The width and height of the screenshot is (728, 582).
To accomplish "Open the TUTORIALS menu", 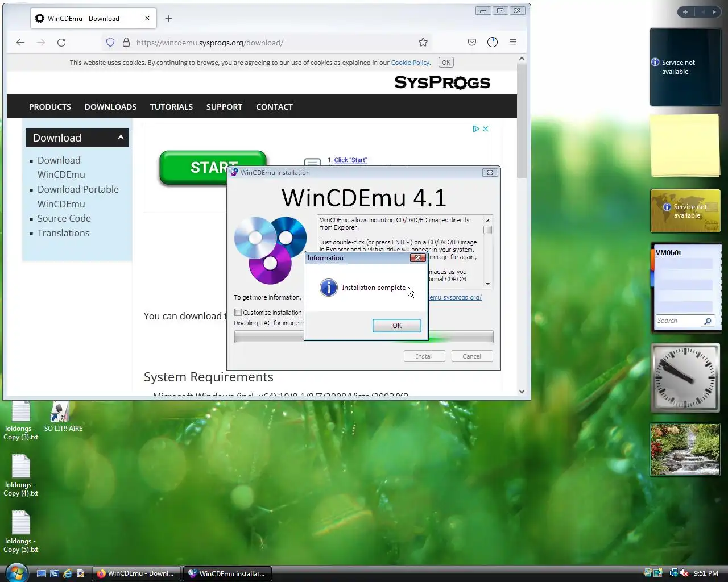I will tap(171, 107).
